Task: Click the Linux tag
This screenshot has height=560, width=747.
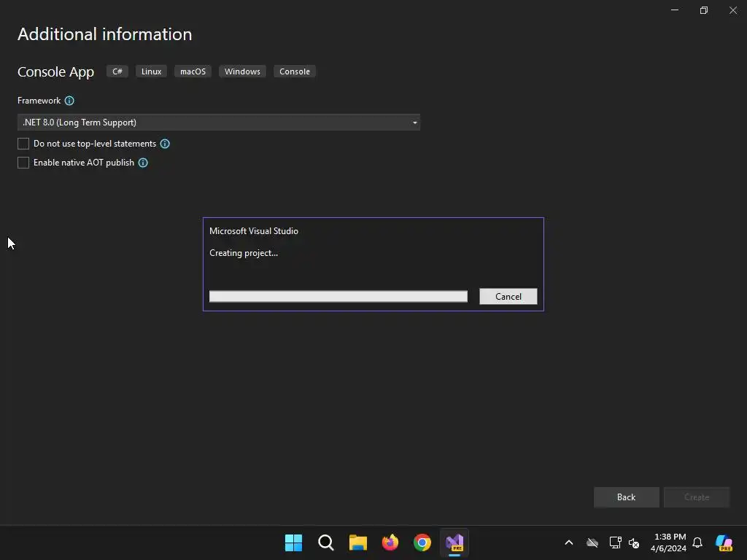Action: [152, 71]
